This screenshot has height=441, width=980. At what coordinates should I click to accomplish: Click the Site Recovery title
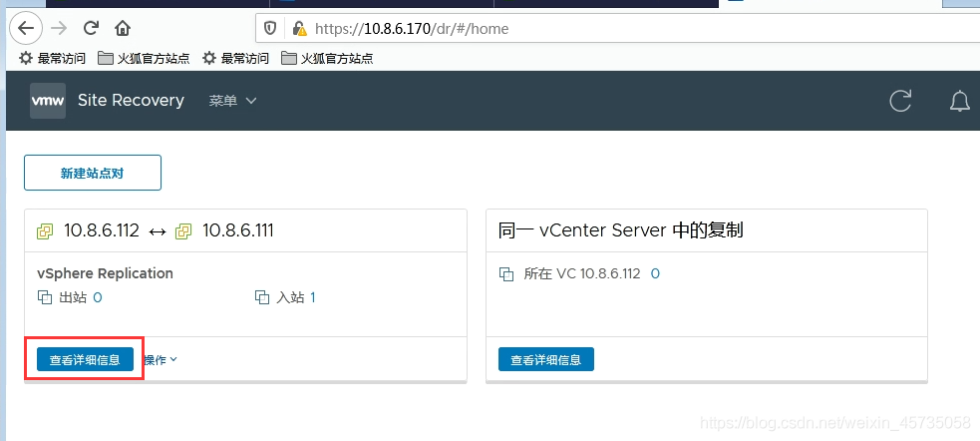point(131,100)
